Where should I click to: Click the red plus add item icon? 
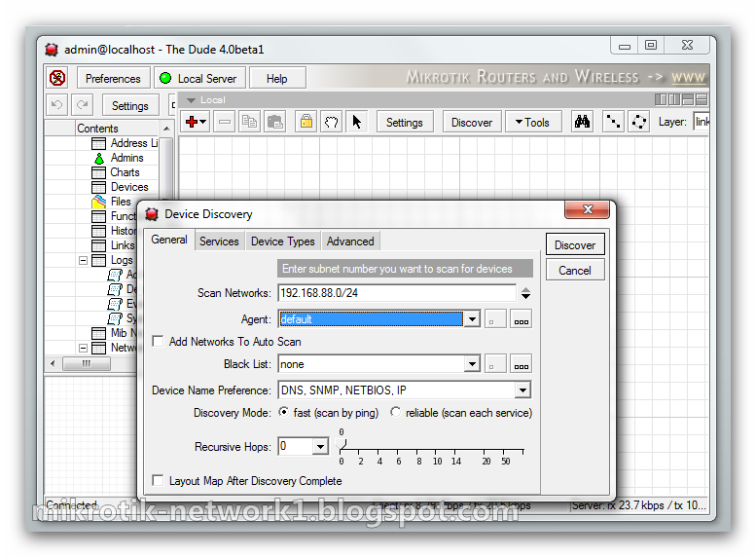196,122
